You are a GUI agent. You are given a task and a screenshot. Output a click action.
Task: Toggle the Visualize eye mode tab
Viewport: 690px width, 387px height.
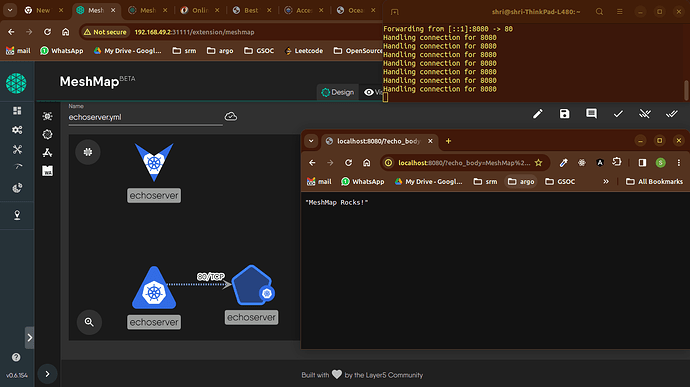pos(372,92)
